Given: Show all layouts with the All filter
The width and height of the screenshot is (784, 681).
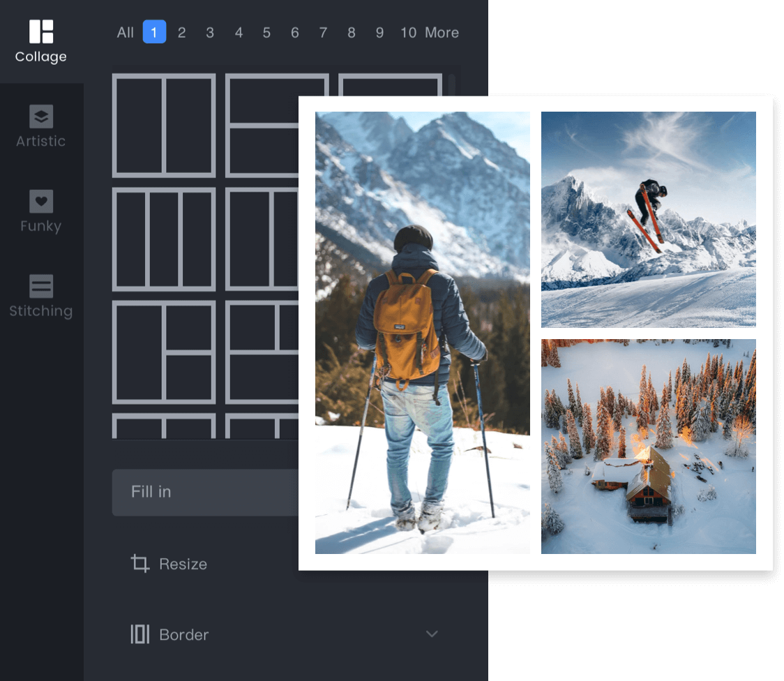Looking at the screenshot, I should click(125, 33).
